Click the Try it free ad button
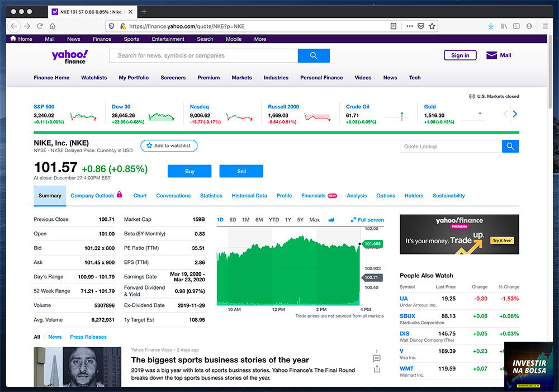This screenshot has width=559, height=392. pyautogui.click(x=502, y=240)
